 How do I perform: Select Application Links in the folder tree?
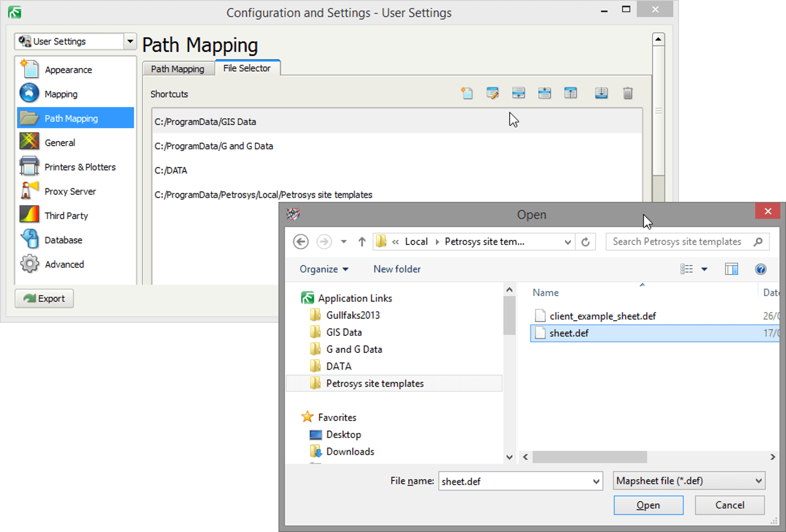tap(355, 298)
